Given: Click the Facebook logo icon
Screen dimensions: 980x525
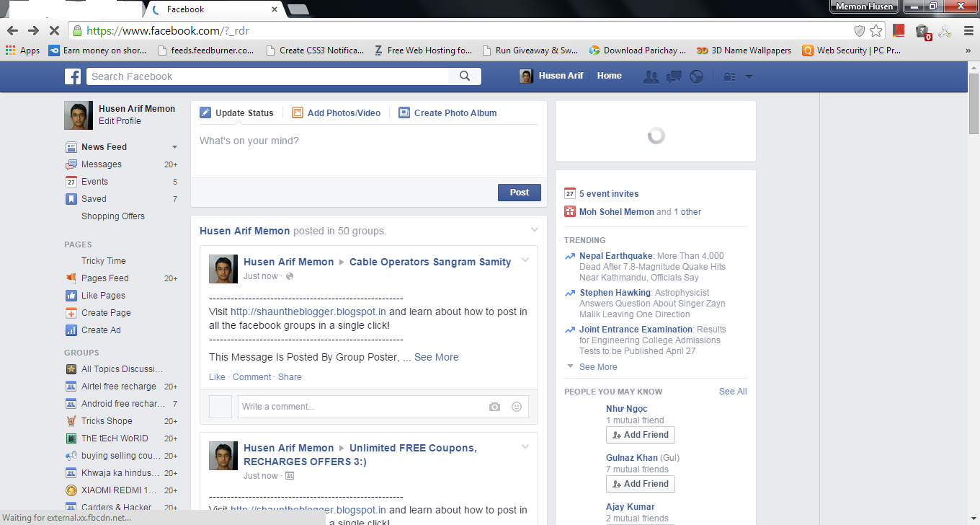Looking at the screenshot, I should tap(72, 76).
